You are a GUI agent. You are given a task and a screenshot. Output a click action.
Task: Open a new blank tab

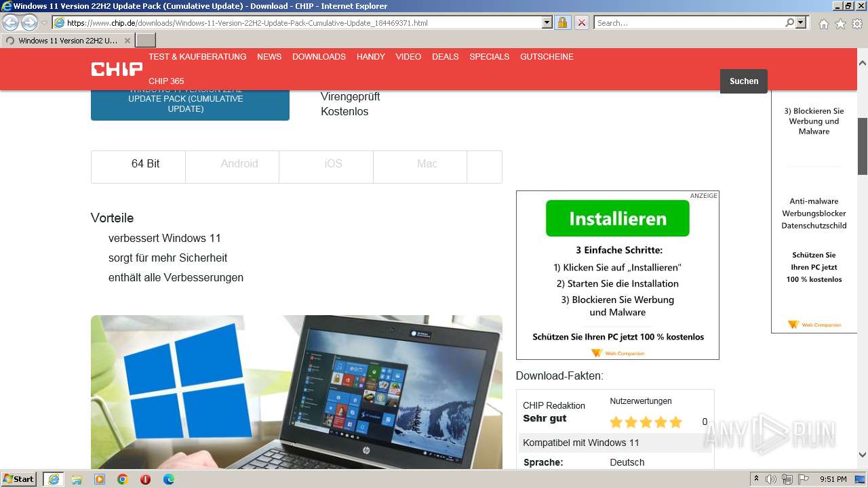(x=146, y=41)
